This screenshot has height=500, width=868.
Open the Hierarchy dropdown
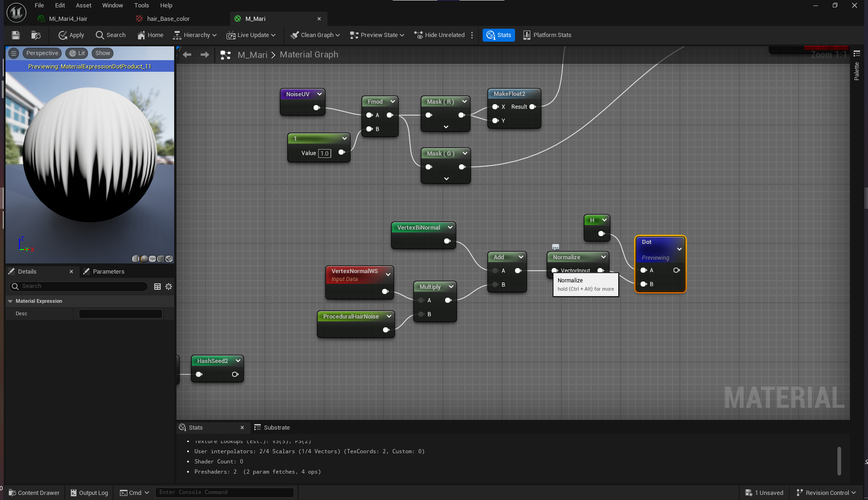coord(195,35)
